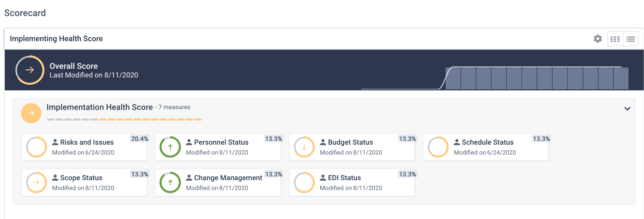Click Scope Status right-arrow indicator
The width and height of the screenshot is (644, 219).
tap(36, 182)
